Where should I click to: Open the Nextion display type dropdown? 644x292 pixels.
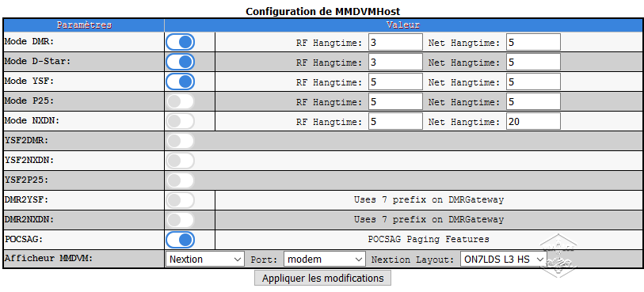tap(205, 260)
